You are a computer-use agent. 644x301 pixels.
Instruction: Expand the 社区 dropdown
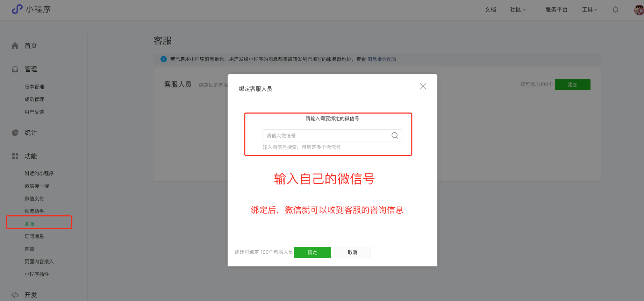[518, 10]
